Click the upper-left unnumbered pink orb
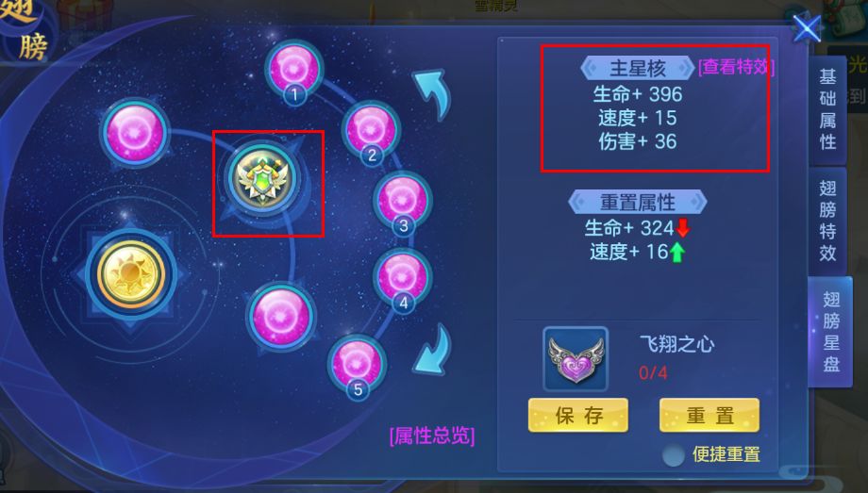Image resolution: width=868 pixels, height=493 pixels. 135,133
